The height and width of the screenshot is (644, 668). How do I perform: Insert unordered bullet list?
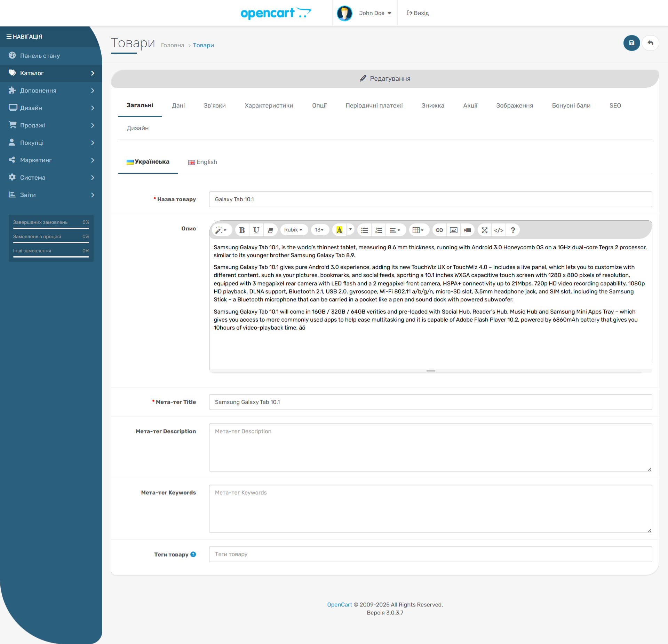[364, 230]
